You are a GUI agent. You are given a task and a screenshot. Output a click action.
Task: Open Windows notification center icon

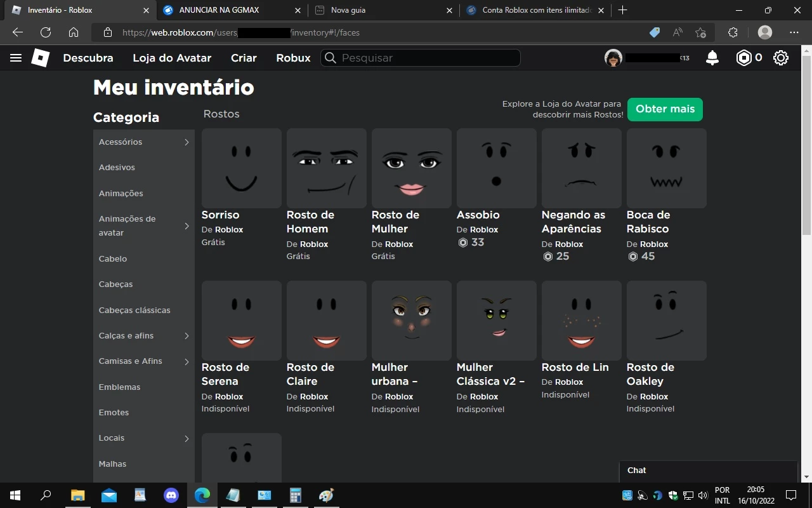click(791, 495)
